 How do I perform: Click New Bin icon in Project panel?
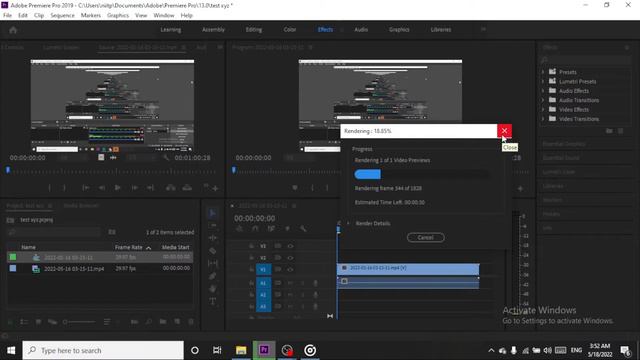[x=163, y=322]
